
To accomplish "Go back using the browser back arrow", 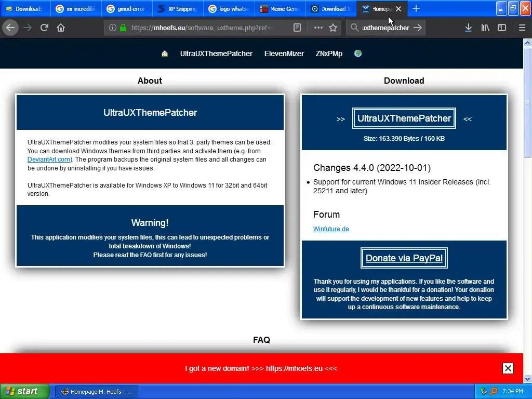I will pyautogui.click(x=10, y=28).
